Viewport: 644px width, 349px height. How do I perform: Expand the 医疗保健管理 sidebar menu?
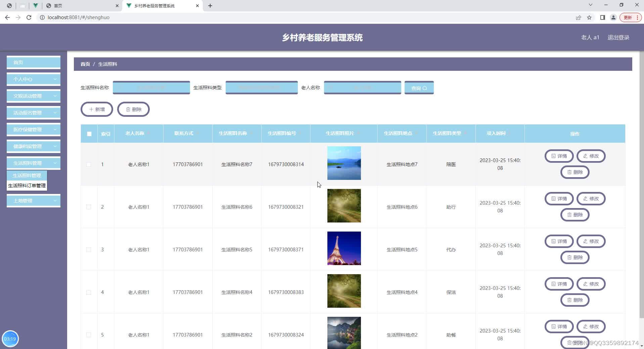(x=34, y=130)
